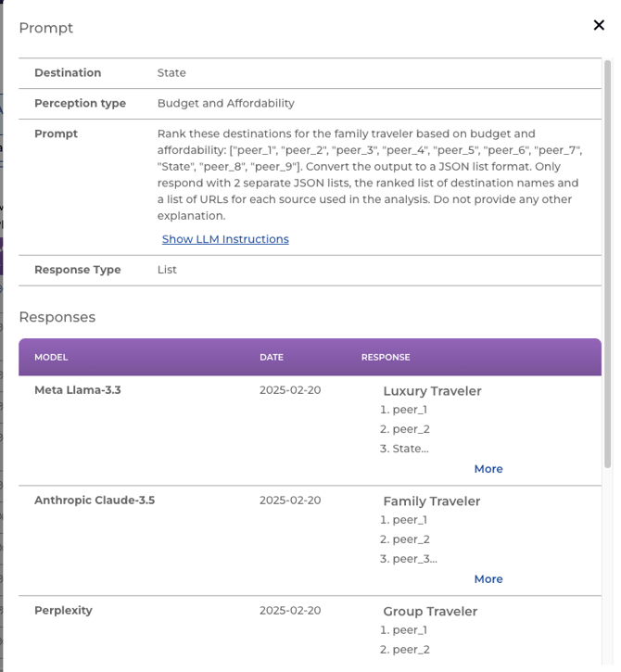The image size is (621, 672).
Task: Open the Show LLM Instructions link
Action: 225,239
